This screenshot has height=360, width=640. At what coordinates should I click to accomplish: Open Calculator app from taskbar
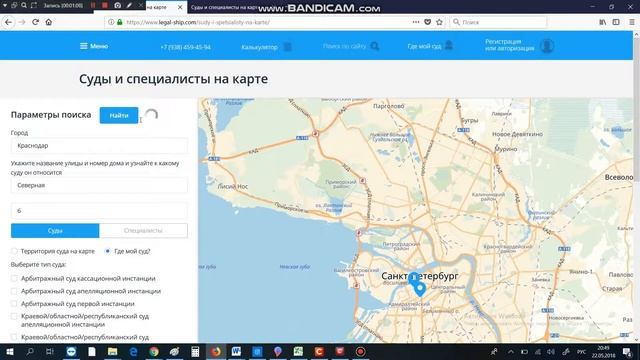coord(195,351)
